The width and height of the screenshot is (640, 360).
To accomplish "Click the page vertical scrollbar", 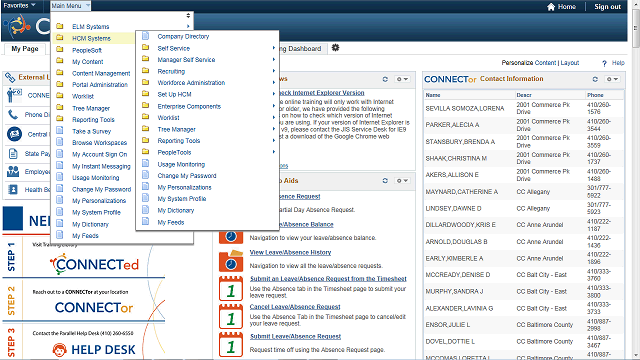I will coord(636,180).
